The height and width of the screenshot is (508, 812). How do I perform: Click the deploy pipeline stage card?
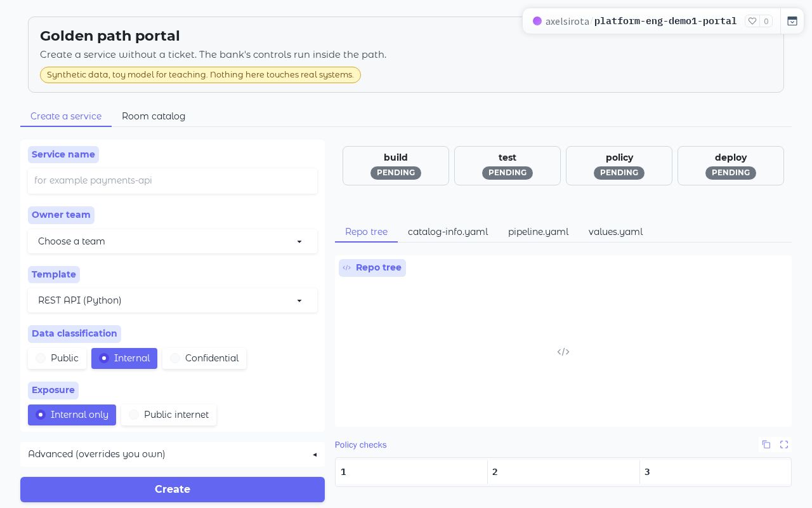click(x=731, y=166)
